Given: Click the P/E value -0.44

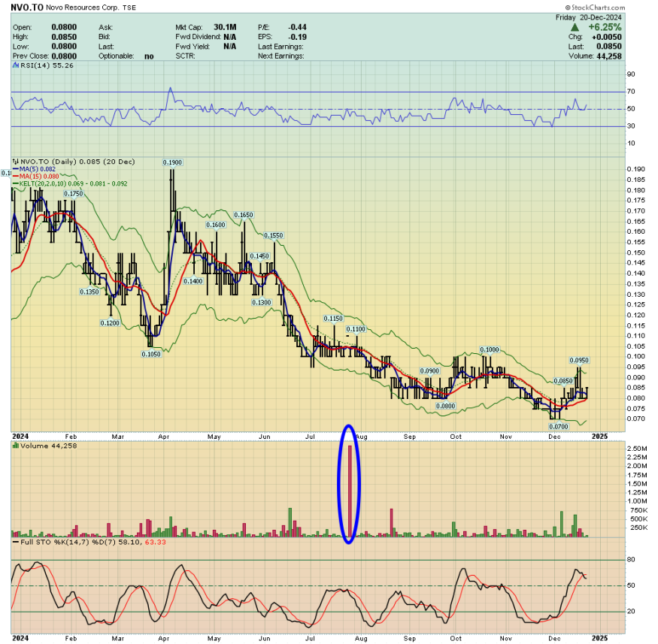Looking at the screenshot, I should (x=297, y=27).
